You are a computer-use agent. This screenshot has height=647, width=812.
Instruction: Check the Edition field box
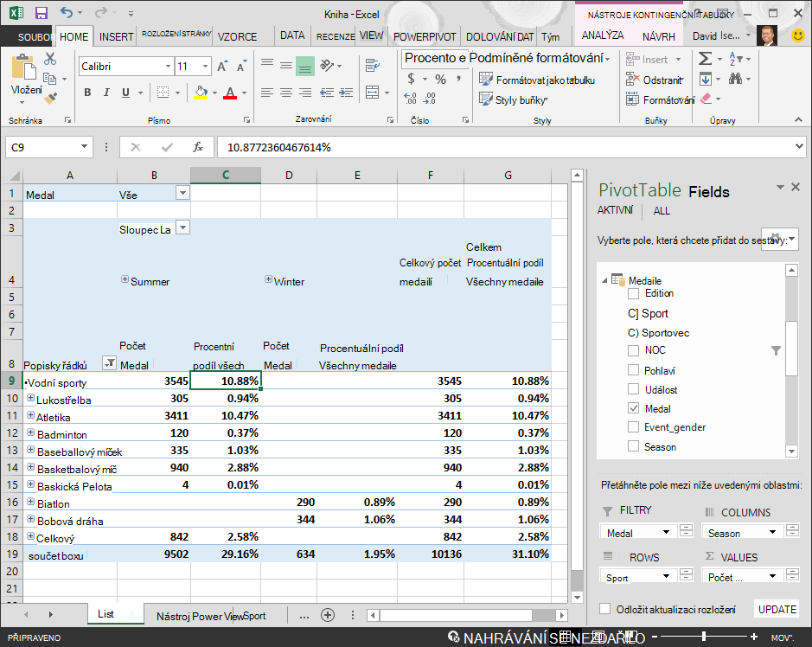click(633, 294)
